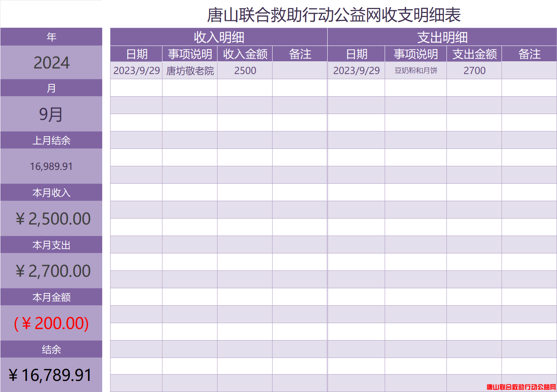
Task: Select the 本月支出 total ¥2,700.00
Action: pyautogui.click(x=53, y=271)
